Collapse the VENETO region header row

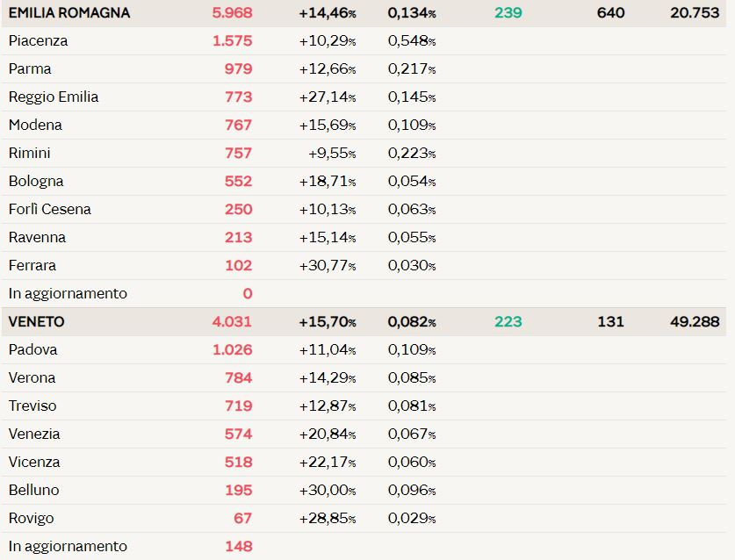(x=364, y=322)
